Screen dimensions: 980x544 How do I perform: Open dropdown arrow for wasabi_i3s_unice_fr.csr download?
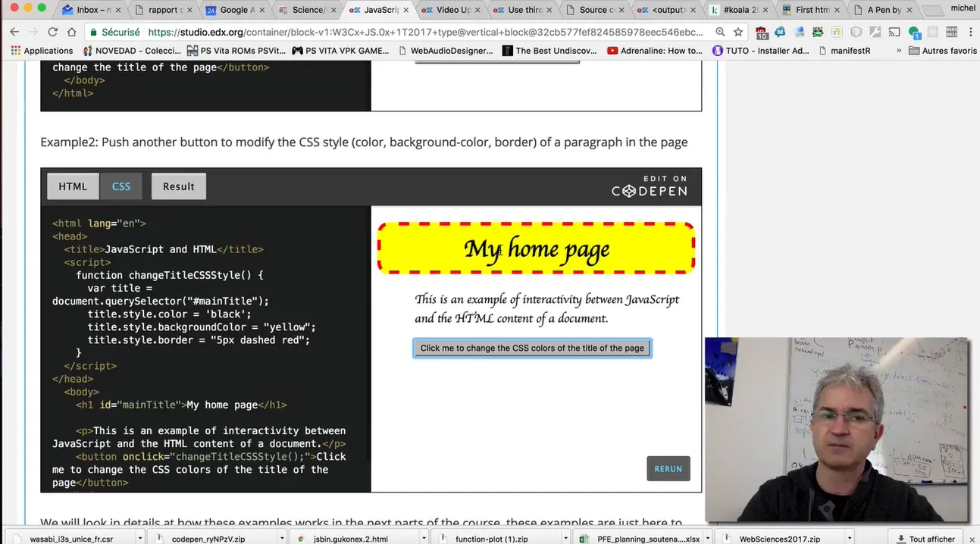(x=139, y=539)
